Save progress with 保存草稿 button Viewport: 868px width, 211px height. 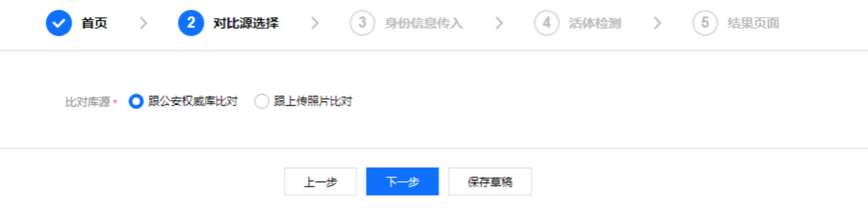(x=490, y=182)
